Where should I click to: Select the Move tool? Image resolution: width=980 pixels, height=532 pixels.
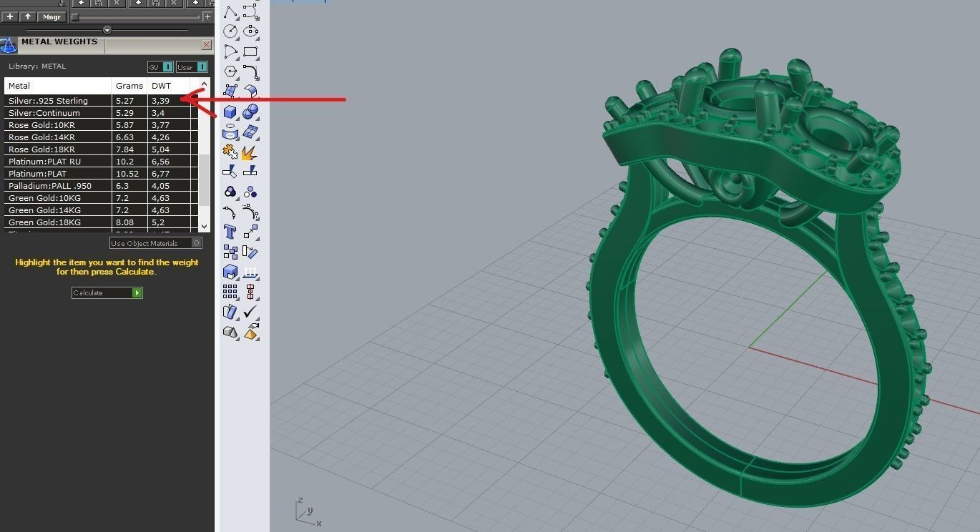250,232
